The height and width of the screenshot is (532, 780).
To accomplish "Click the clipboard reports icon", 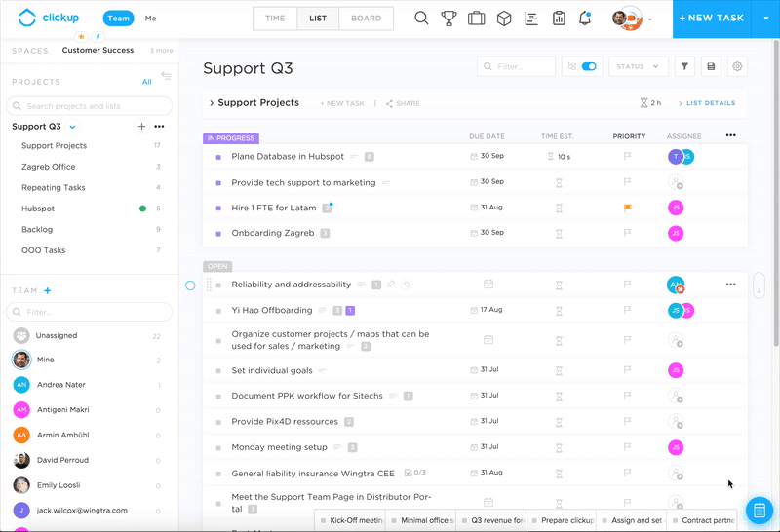I will pyautogui.click(x=559, y=19).
